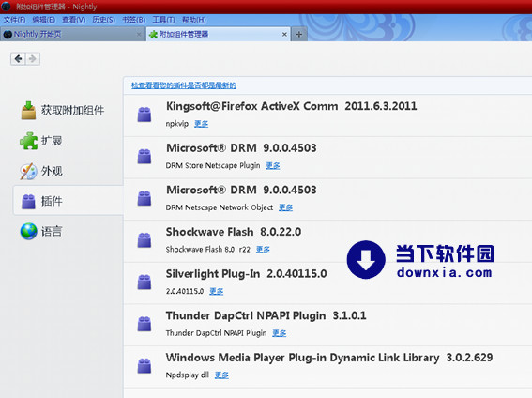Open 扩展 extensions category
The height and width of the screenshot is (398, 532).
(x=68, y=141)
